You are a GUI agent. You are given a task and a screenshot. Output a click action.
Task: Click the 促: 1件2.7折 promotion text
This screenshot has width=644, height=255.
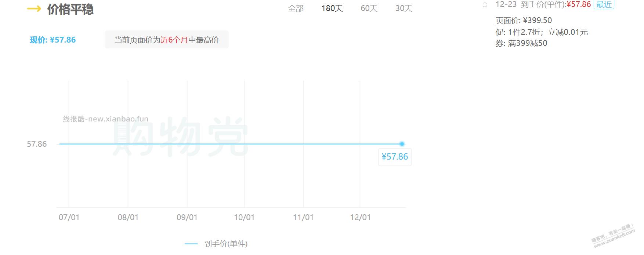(542, 32)
